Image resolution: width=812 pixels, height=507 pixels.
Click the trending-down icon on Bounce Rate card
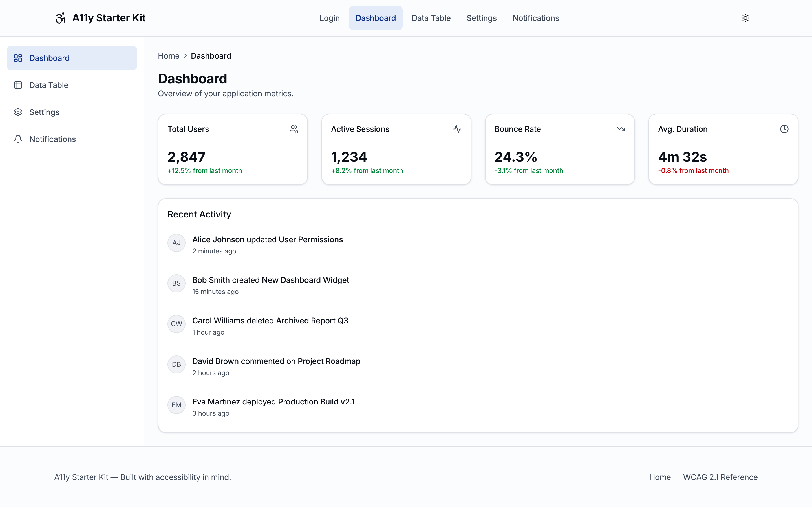[x=620, y=129]
